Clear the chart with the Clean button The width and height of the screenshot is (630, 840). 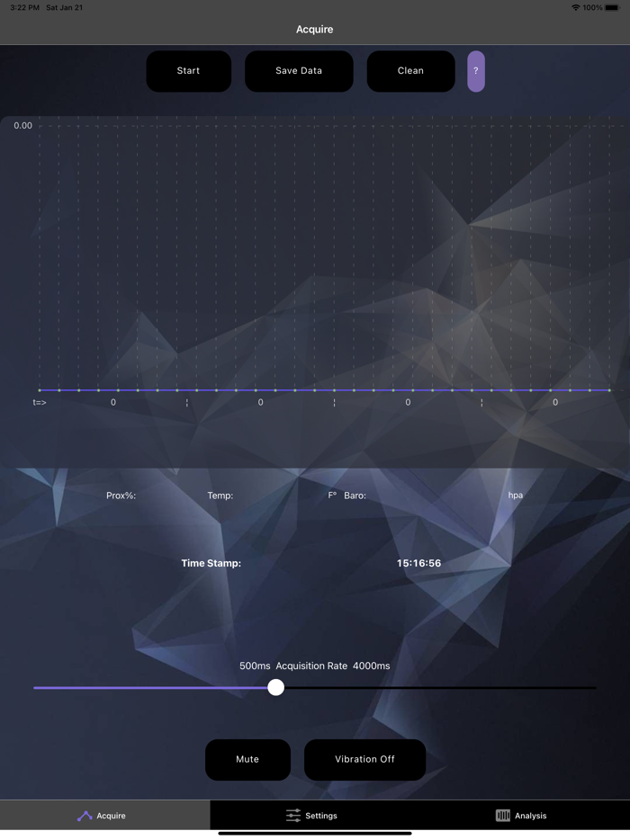410,71
